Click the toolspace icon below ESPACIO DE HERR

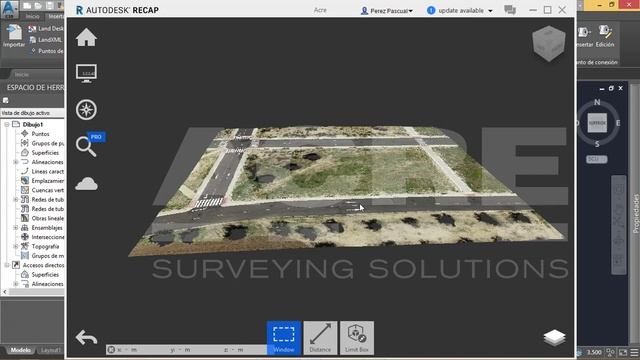[x=5, y=100]
